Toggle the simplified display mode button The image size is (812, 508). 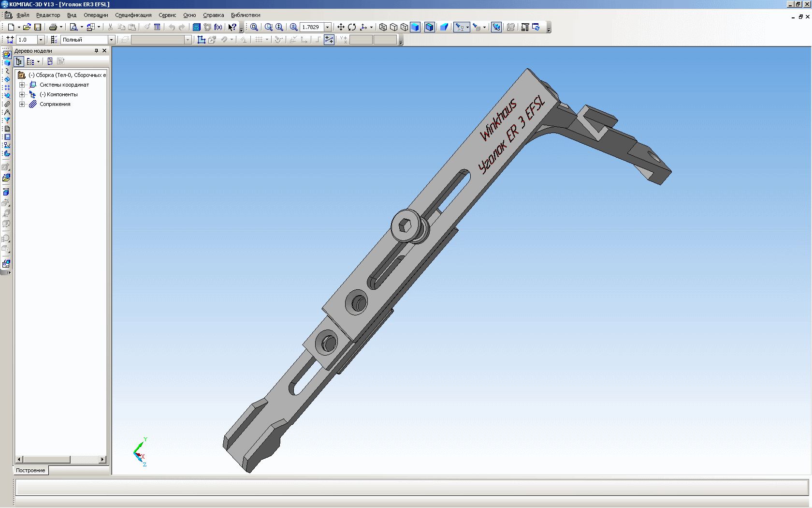pos(496,27)
